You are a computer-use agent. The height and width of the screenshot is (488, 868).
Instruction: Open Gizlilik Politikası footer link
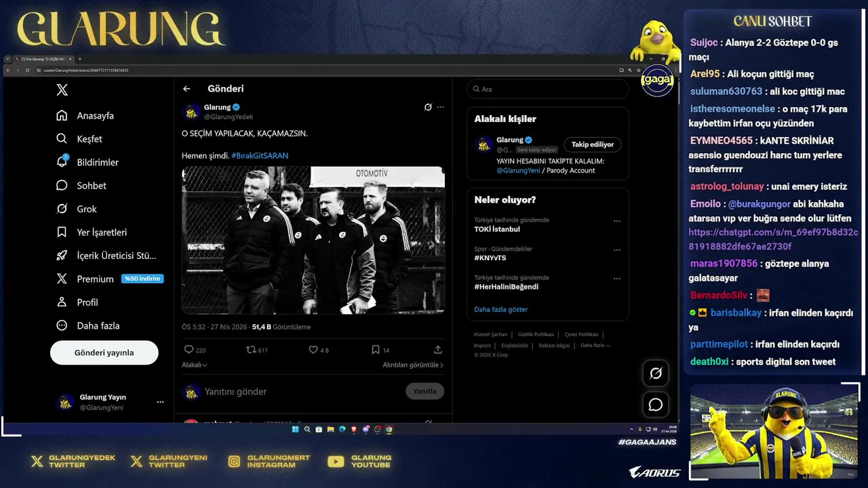point(536,334)
